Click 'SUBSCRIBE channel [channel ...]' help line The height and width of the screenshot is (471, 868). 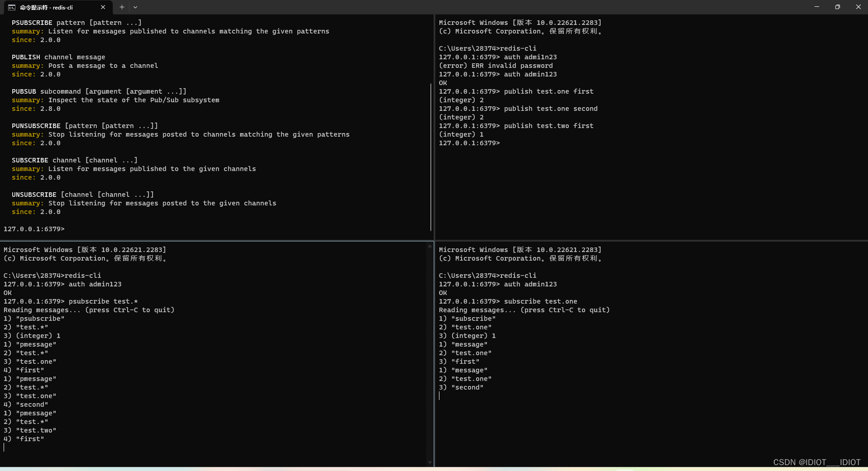click(75, 160)
